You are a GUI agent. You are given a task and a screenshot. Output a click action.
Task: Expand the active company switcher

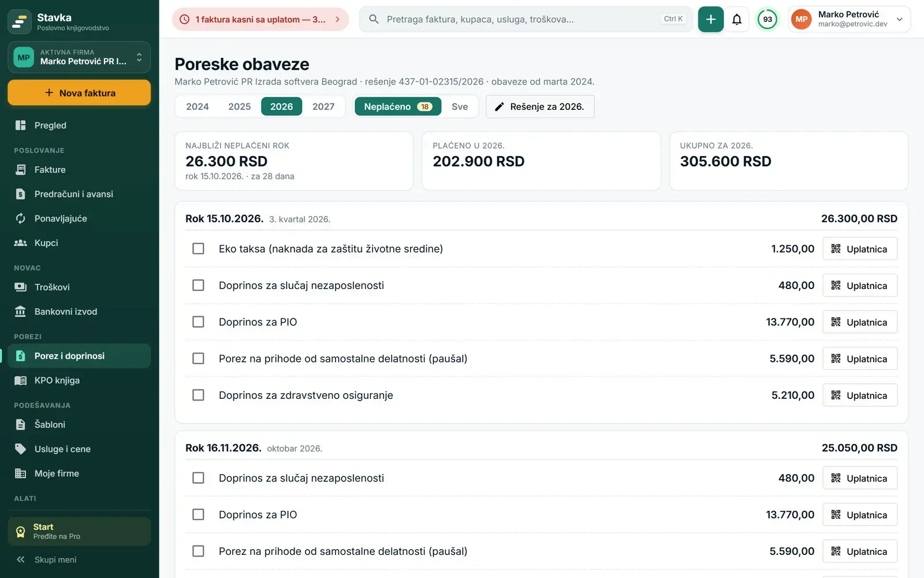coord(79,57)
